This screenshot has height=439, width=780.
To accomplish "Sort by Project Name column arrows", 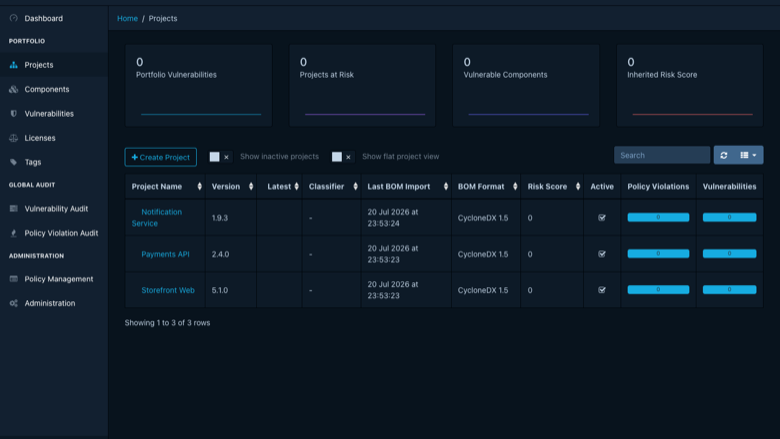I will [199, 186].
